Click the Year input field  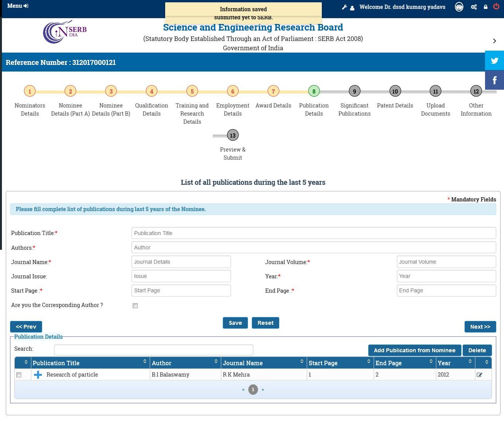446,276
